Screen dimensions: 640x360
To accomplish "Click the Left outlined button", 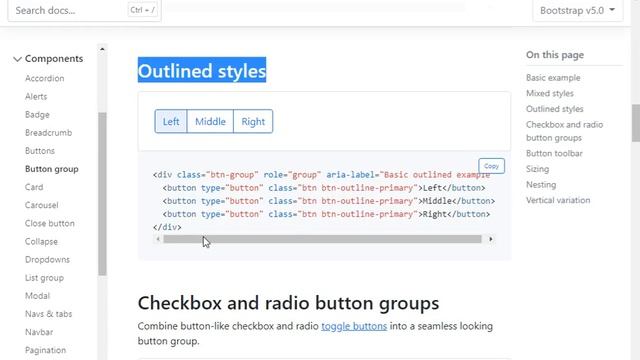I will (171, 121).
